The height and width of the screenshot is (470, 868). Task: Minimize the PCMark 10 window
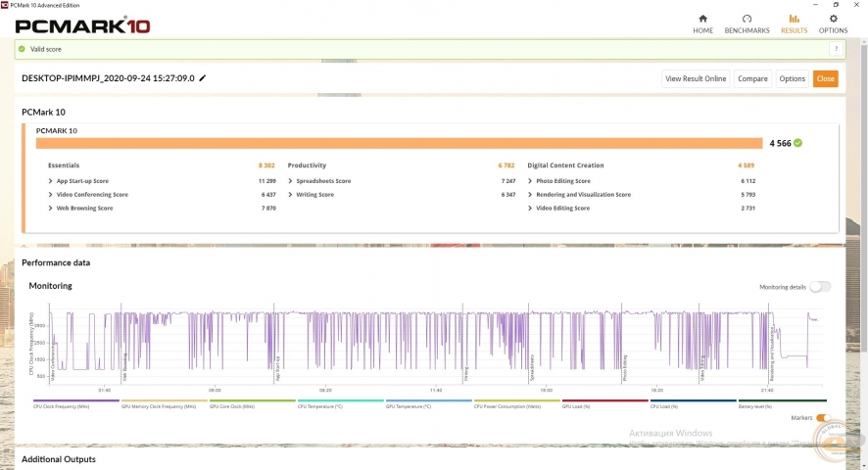815,5
